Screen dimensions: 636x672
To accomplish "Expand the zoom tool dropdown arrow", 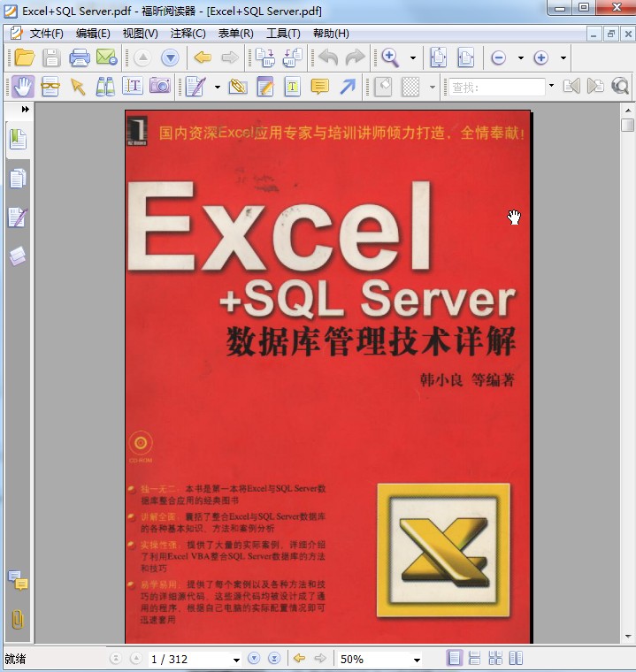I will (x=413, y=57).
